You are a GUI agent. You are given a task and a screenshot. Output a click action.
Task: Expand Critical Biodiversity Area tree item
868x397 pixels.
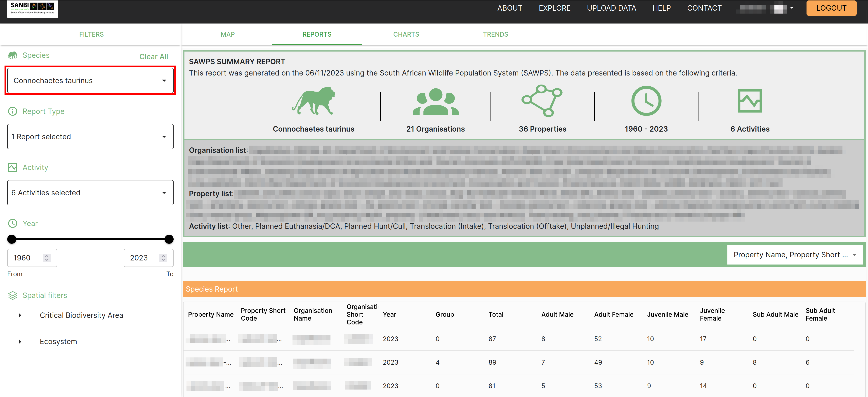click(20, 315)
